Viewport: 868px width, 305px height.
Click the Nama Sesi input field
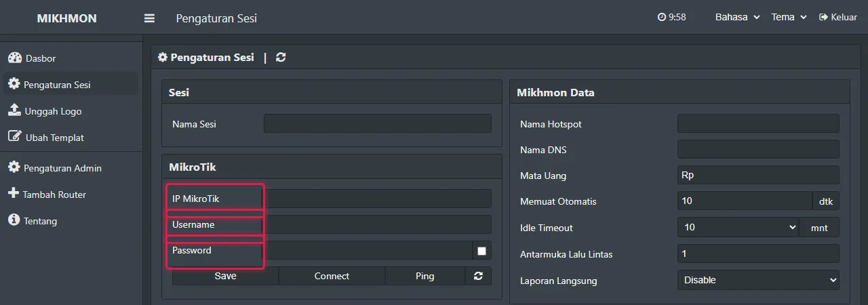coord(378,123)
